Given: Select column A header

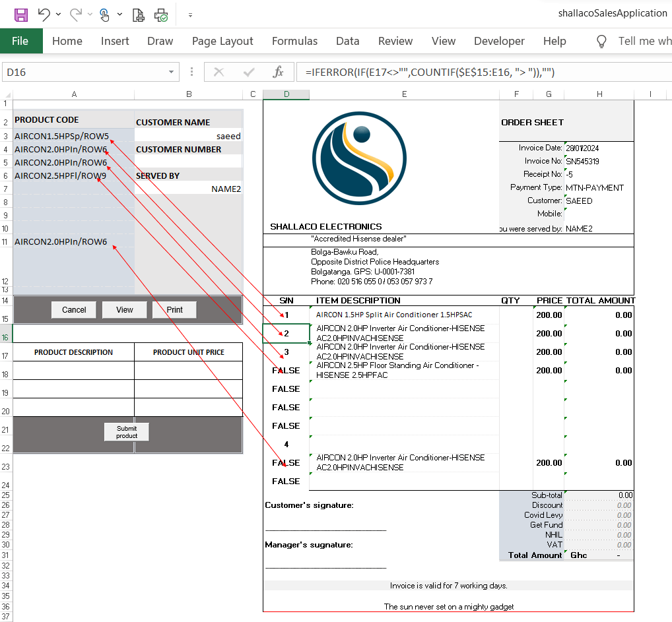Looking at the screenshot, I should pyautogui.click(x=74, y=94).
